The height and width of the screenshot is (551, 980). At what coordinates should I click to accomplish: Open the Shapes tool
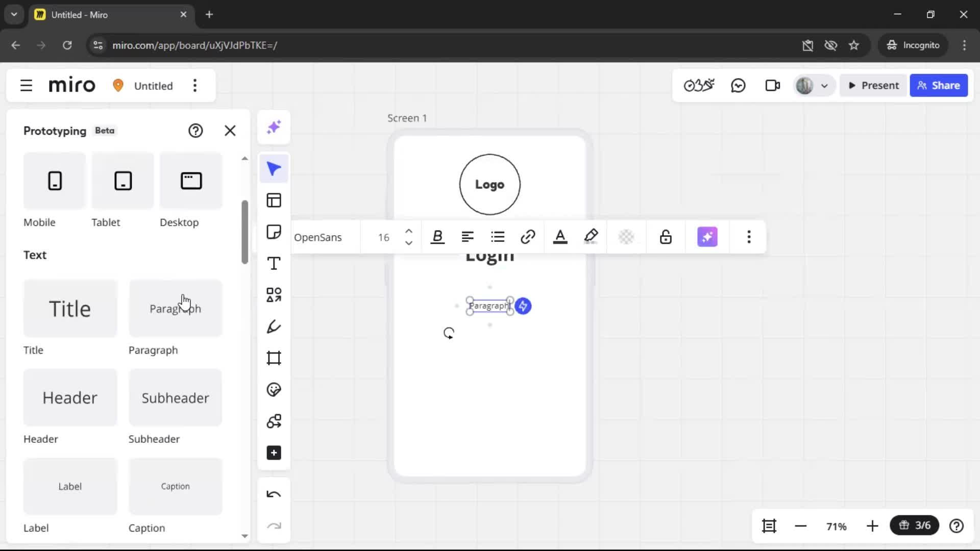point(274,295)
